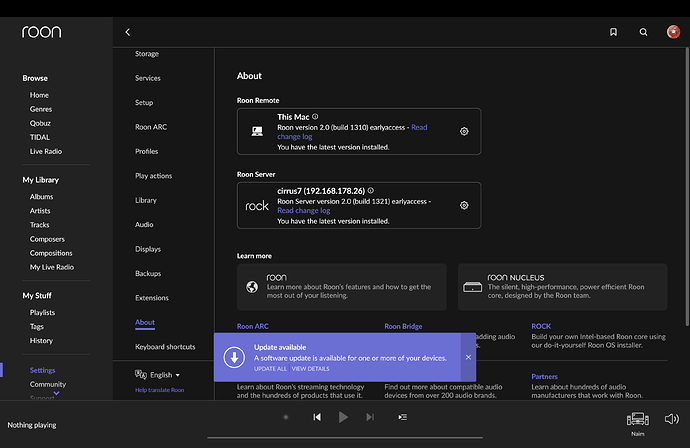Open Keyboard shortcuts settings tab
This screenshot has width=690, height=448.
click(165, 347)
